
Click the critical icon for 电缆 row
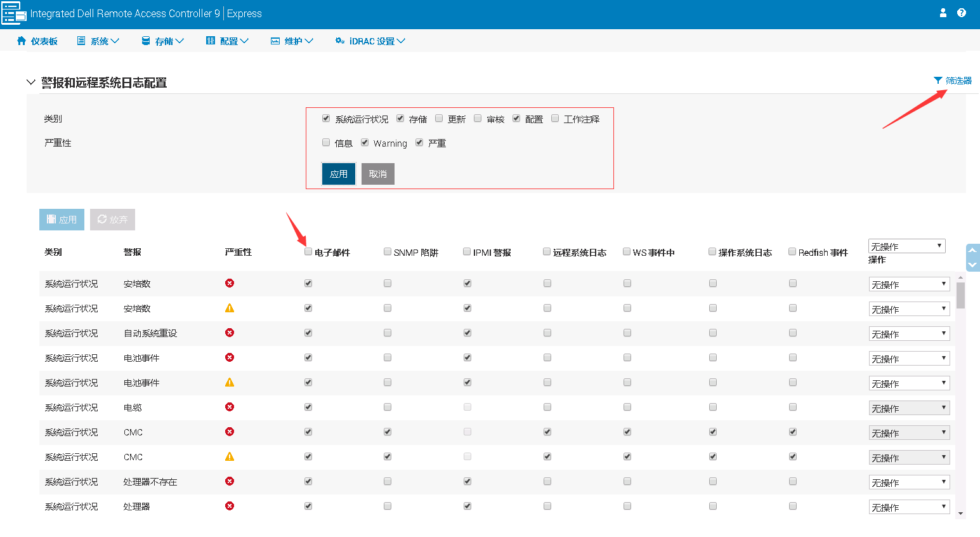(x=230, y=407)
